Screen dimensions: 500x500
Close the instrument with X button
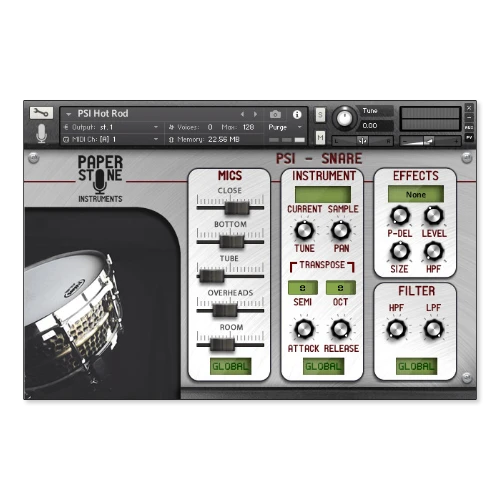[x=469, y=108]
